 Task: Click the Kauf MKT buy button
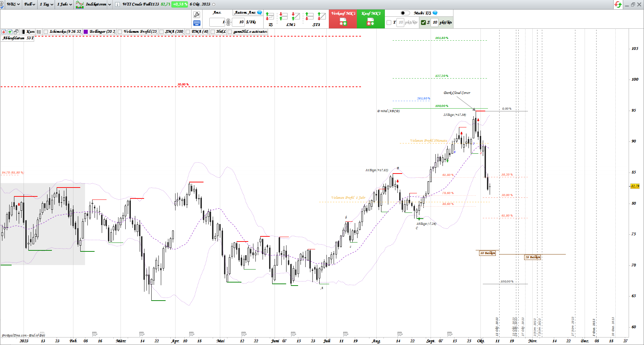pos(371,19)
